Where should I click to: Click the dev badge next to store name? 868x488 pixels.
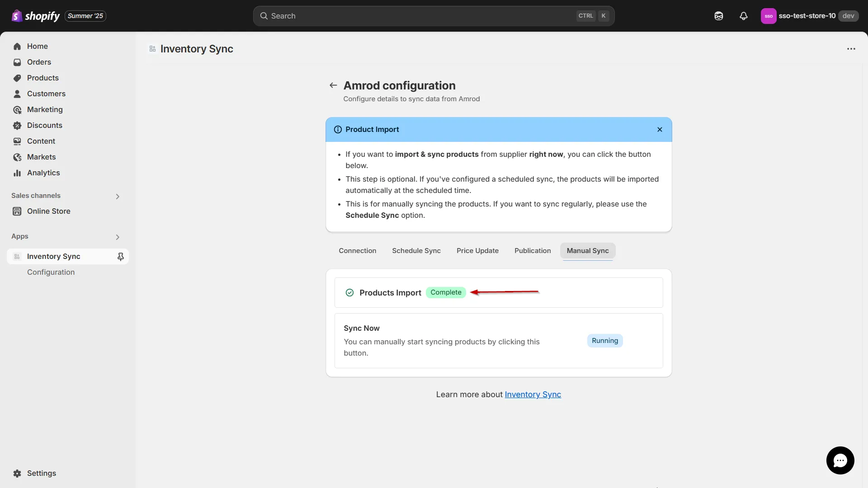tap(848, 16)
